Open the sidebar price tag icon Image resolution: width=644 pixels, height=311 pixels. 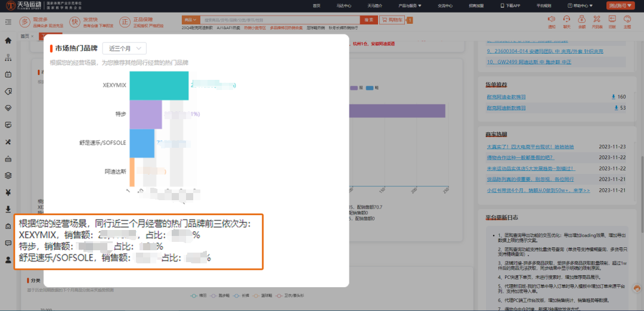pyautogui.click(x=8, y=91)
